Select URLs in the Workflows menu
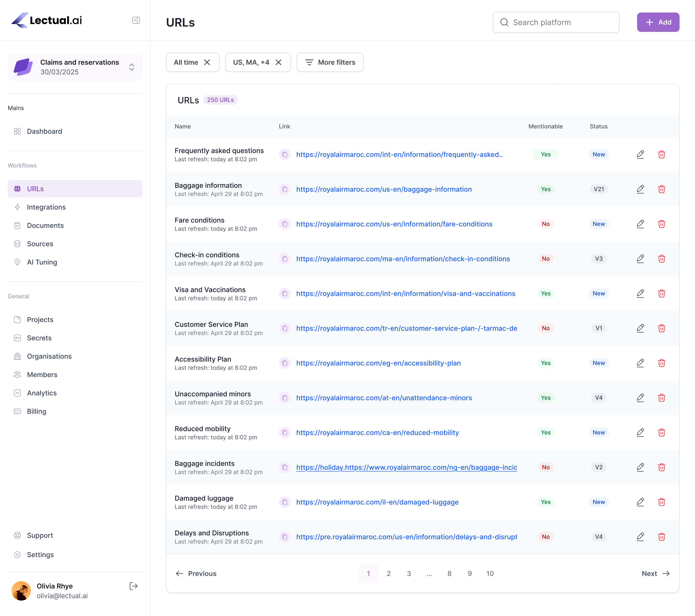This screenshot has width=695, height=616. pyautogui.click(x=75, y=189)
